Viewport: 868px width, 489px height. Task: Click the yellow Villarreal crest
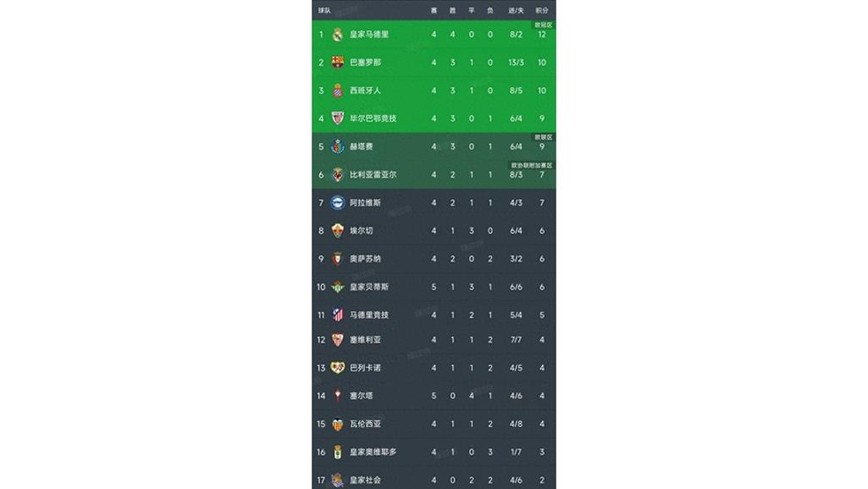(x=337, y=175)
